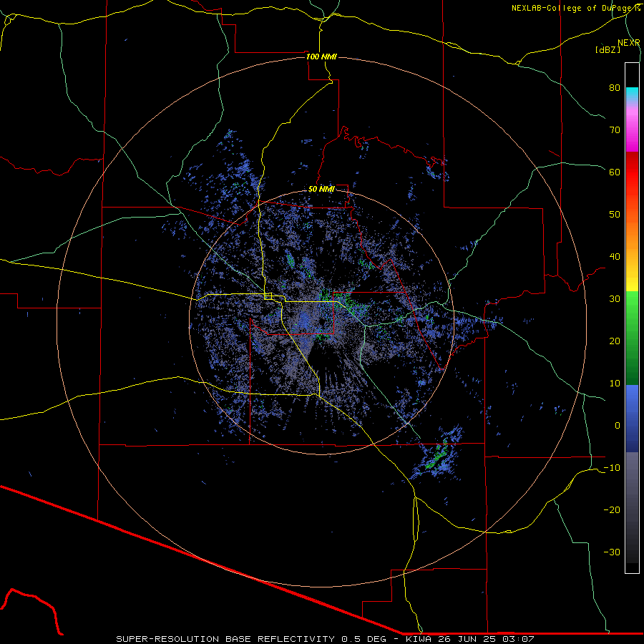Click the 0 dBZ scale value
Screen dimensions: 644x644
[x=618, y=426]
